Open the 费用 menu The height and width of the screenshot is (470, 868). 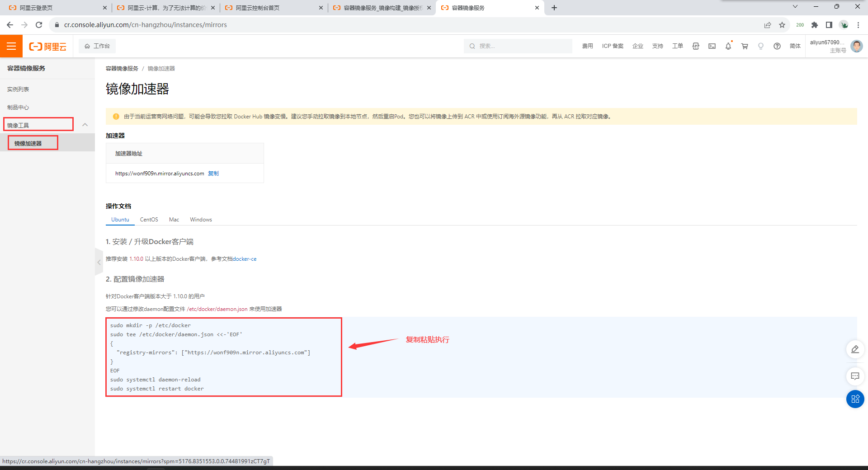point(587,46)
